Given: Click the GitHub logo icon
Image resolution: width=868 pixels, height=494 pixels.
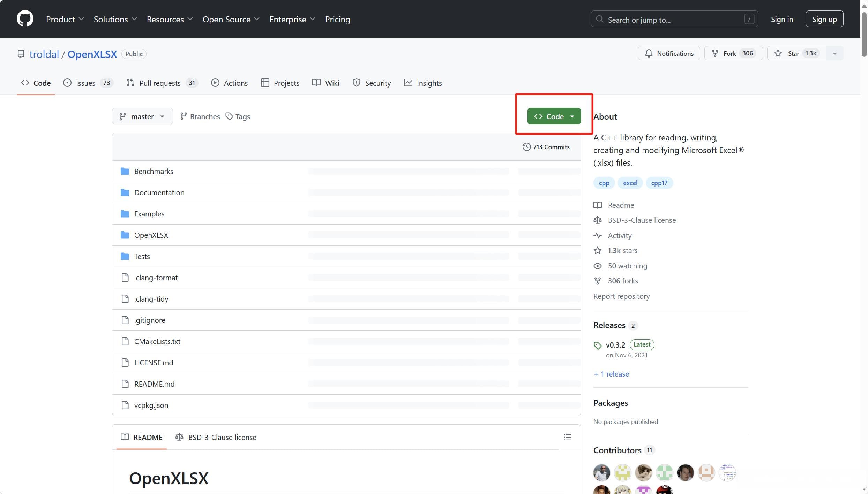Looking at the screenshot, I should [25, 18].
